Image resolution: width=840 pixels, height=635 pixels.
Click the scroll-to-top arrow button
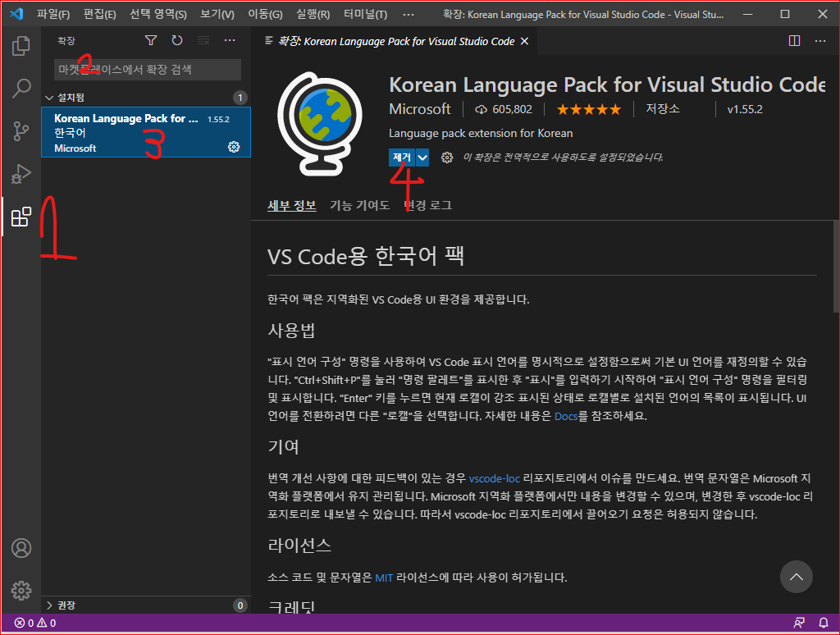pos(796,577)
